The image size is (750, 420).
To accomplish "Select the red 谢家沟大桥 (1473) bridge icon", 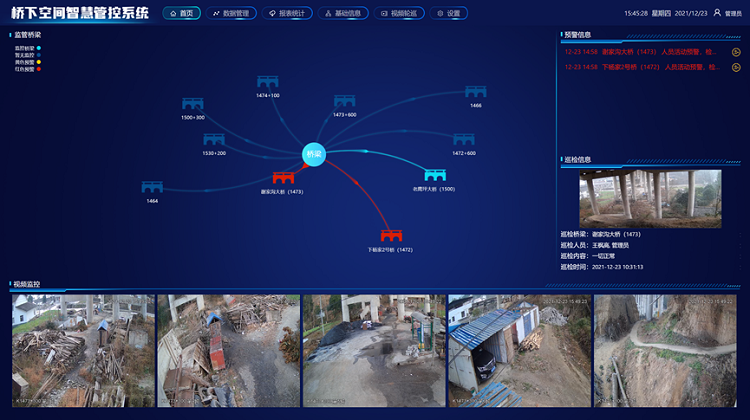I will point(282,178).
